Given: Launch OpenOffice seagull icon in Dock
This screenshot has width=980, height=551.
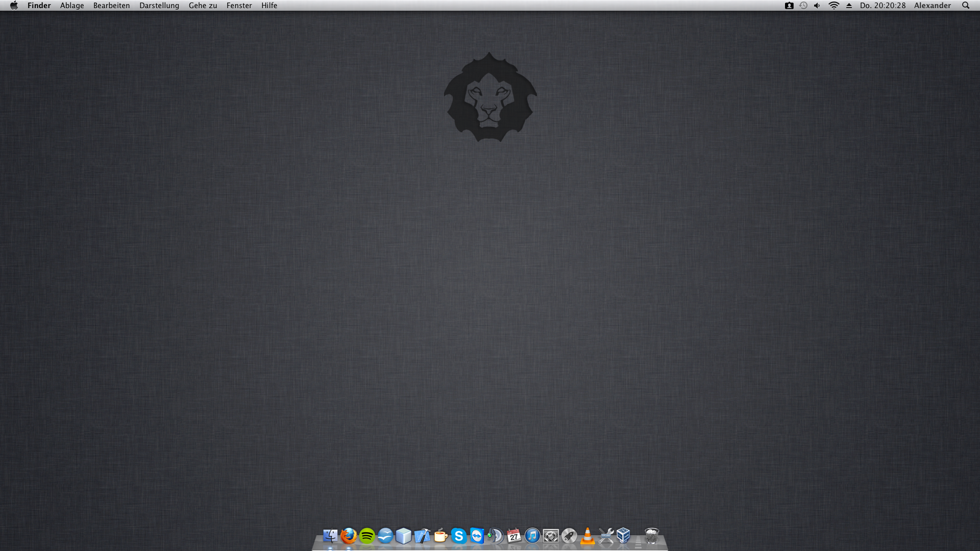Looking at the screenshot, I should 385,536.
